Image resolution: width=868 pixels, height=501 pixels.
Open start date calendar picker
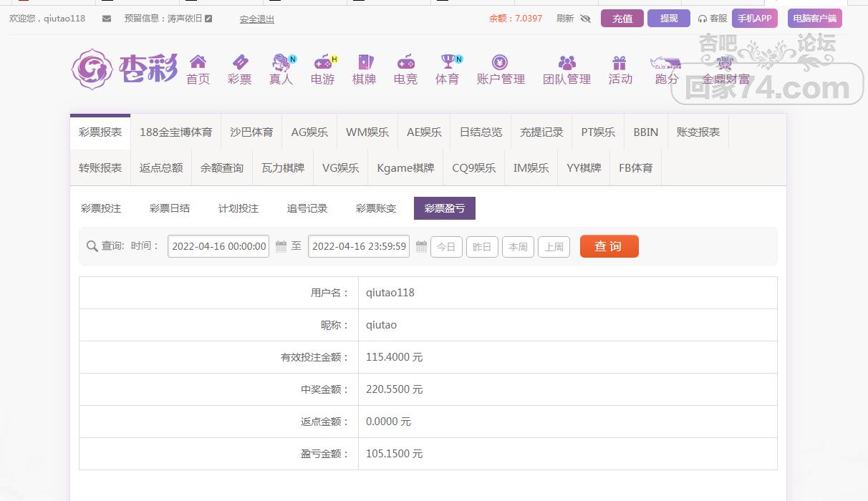pos(281,246)
